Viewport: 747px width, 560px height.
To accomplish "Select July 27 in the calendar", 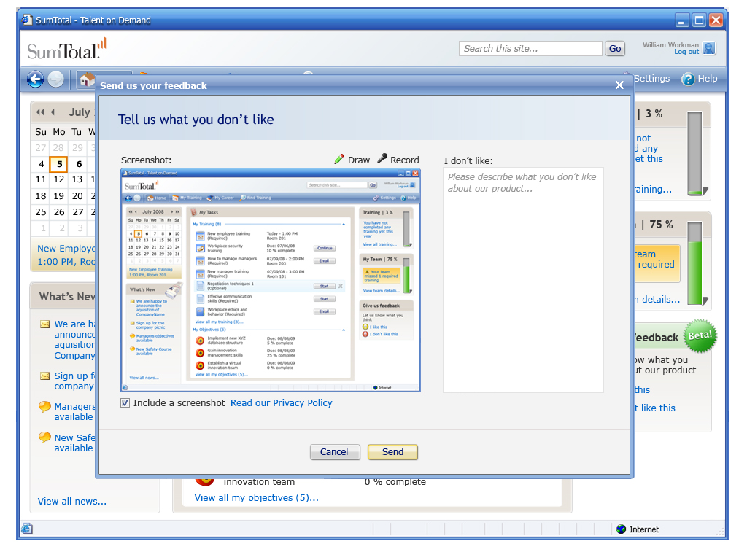I will (x=77, y=212).
